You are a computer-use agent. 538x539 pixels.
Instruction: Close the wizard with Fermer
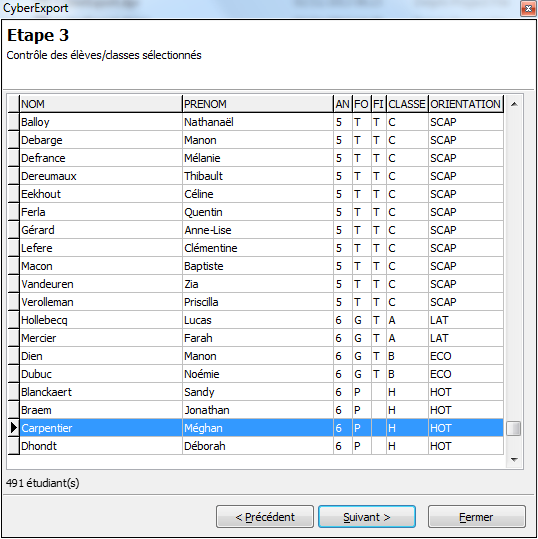(x=476, y=517)
